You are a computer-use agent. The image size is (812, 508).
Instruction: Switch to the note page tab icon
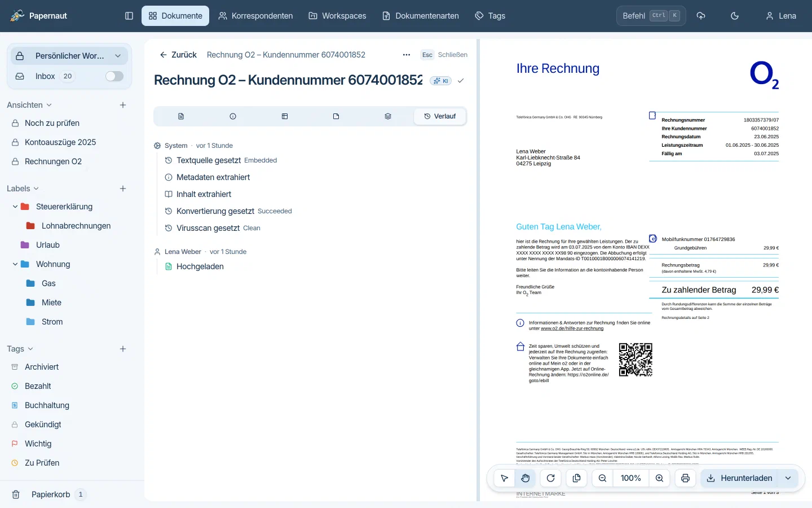336,116
